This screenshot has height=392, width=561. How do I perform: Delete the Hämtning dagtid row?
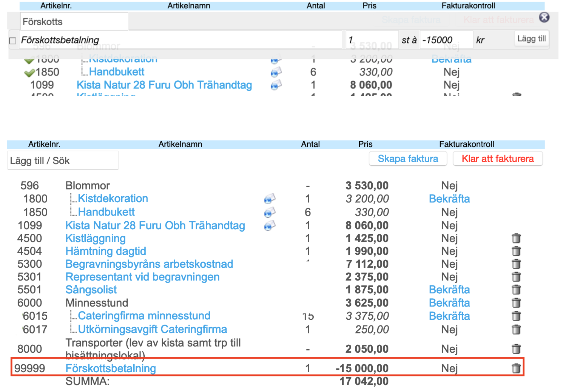516,251
